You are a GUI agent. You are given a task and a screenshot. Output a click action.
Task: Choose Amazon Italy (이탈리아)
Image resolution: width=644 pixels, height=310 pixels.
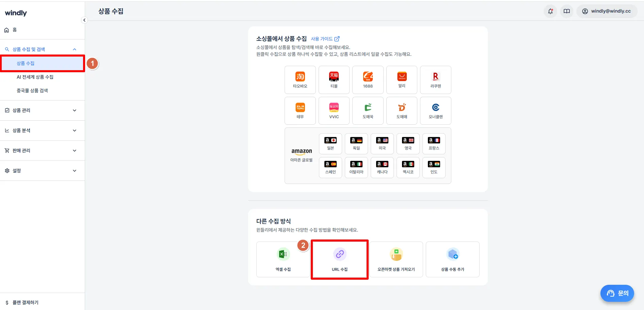(x=356, y=168)
